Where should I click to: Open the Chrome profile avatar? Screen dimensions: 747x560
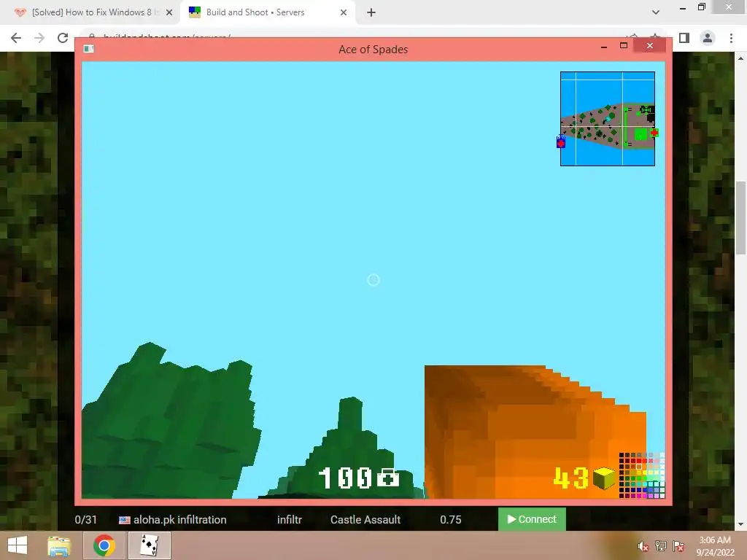point(708,38)
